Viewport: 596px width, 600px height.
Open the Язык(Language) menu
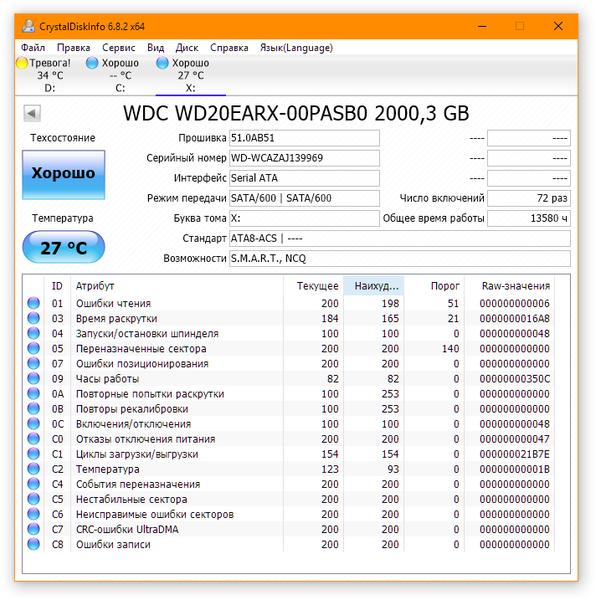click(296, 48)
